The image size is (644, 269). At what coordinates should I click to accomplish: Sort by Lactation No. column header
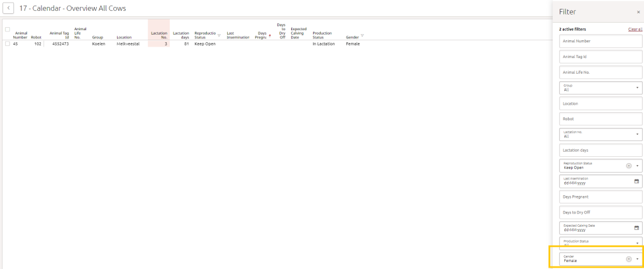[x=159, y=35]
